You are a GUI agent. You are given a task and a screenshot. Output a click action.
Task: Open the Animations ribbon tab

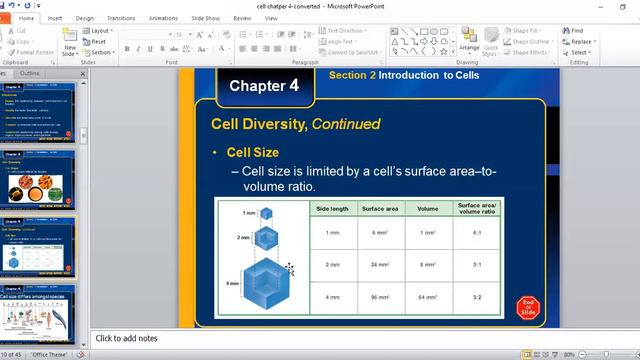tap(163, 18)
